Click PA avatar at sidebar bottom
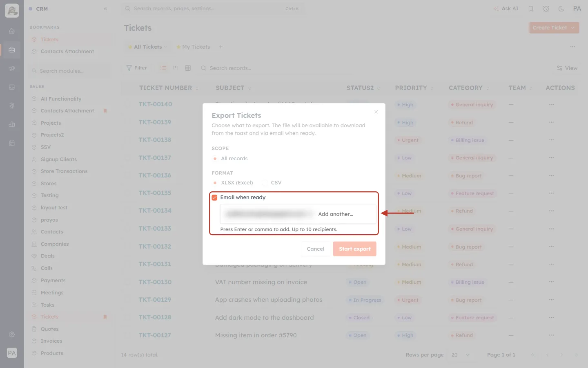588x368 pixels. (12, 353)
